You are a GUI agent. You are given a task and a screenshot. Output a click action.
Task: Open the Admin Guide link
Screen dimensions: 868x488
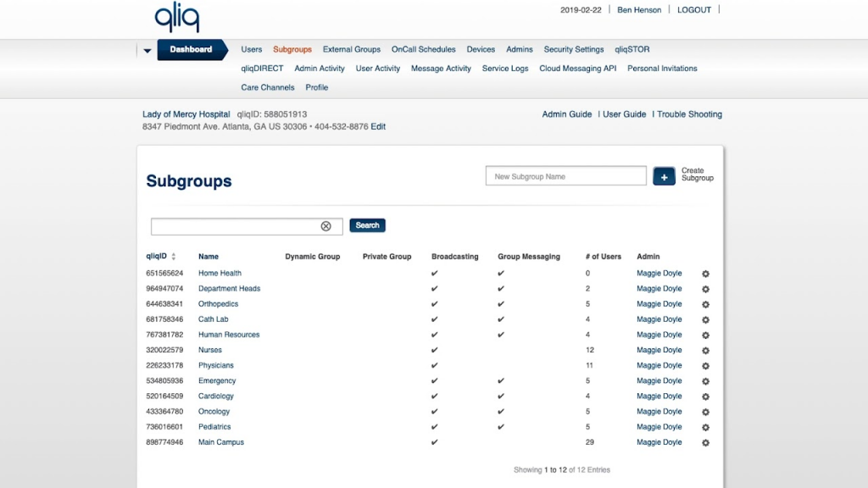click(566, 114)
